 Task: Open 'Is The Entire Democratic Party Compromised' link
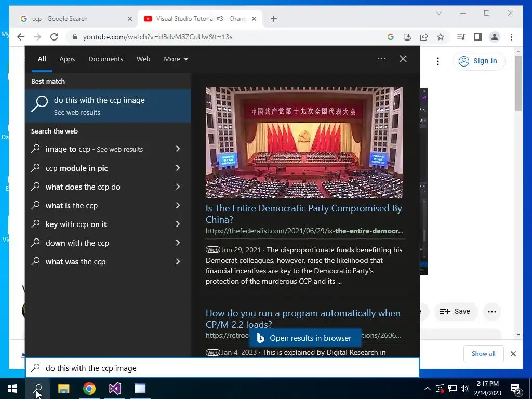tap(303, 214)
